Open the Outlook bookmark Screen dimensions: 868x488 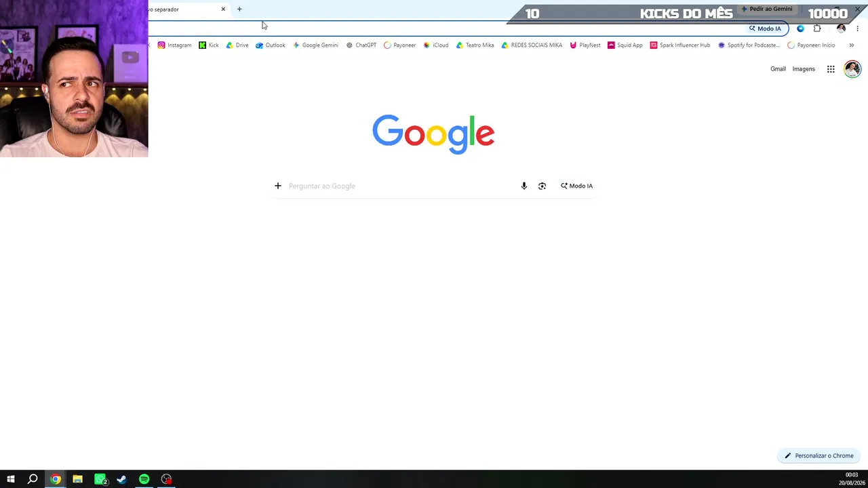[271, 45]
